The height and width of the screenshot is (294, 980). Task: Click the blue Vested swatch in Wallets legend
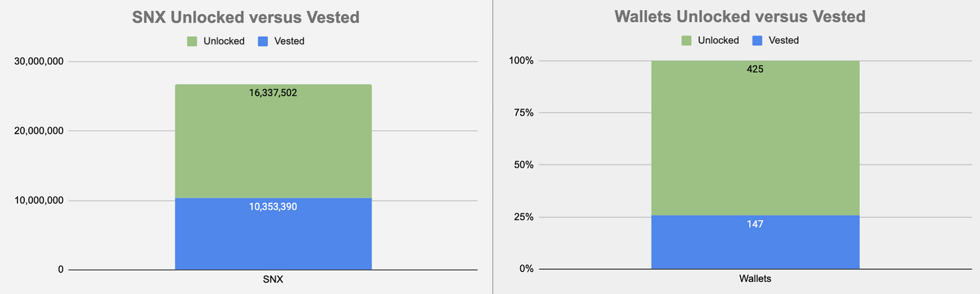point(756,40)
